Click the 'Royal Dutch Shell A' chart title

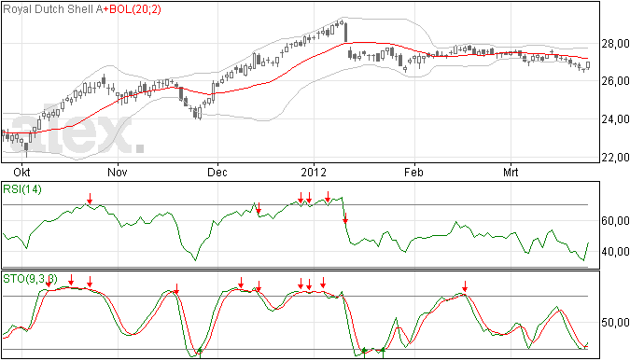[52, 9]
